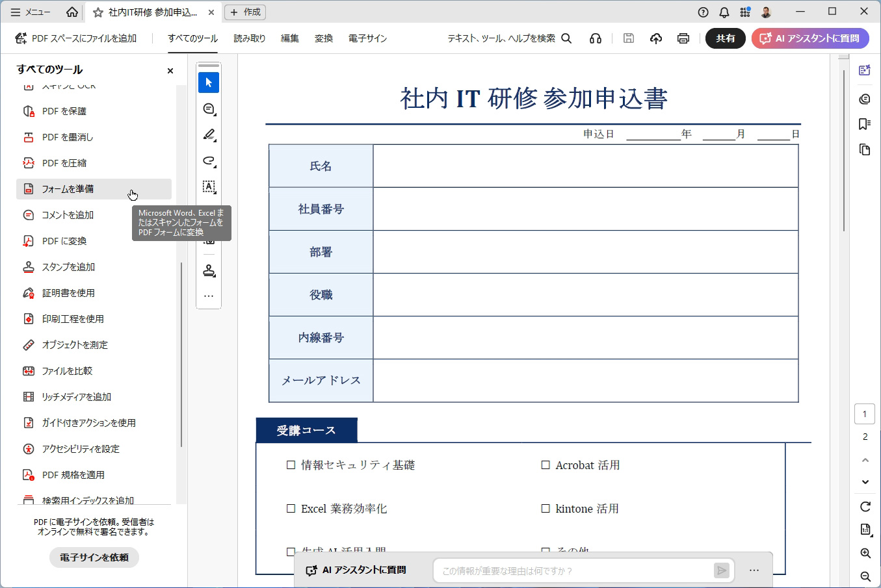Go to next page down chevron
Screen dimensions: 881x588
(865, 482)
